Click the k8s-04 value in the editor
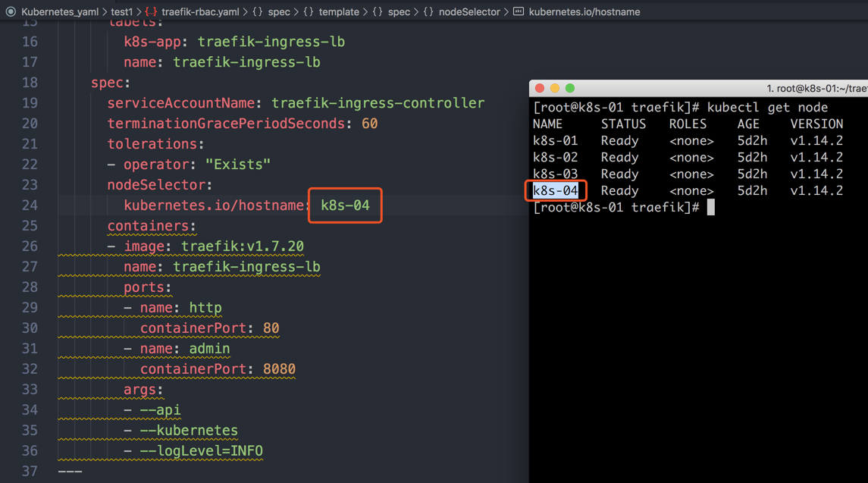Image resolution: width=868 pixels, height=483 pixels. (345, 205)
